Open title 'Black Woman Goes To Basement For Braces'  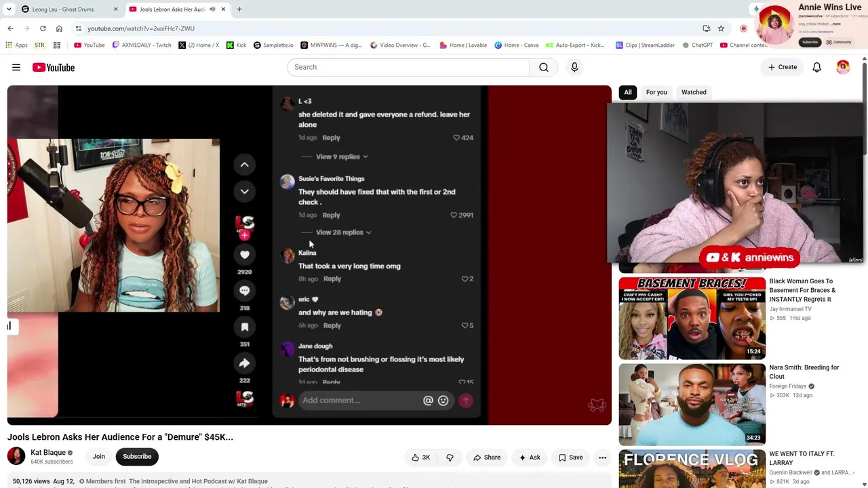click(802, 290)
